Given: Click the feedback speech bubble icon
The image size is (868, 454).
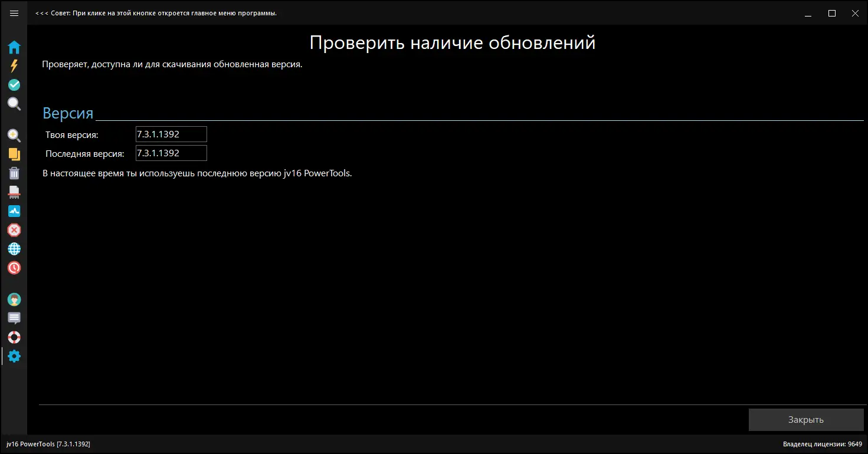Looking at the screenshot, I should pos(14,318).
